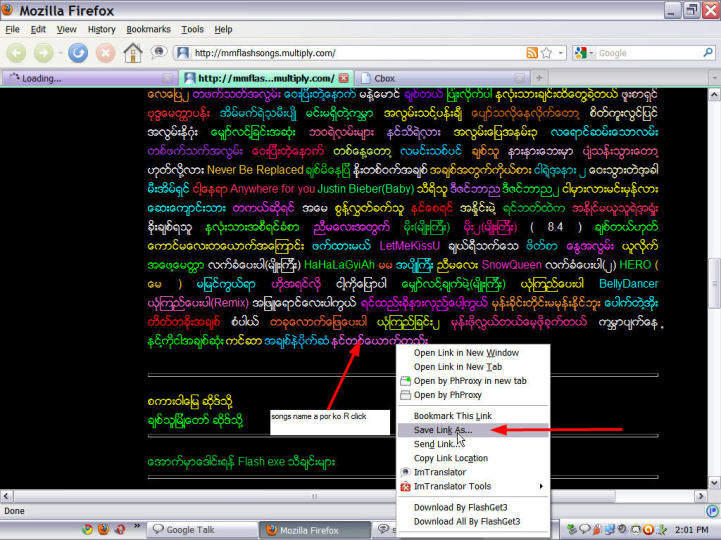Viewport: 721px width, 540px height.
Task: Click the vertical scrollbar up arrow
Action: 714,95
